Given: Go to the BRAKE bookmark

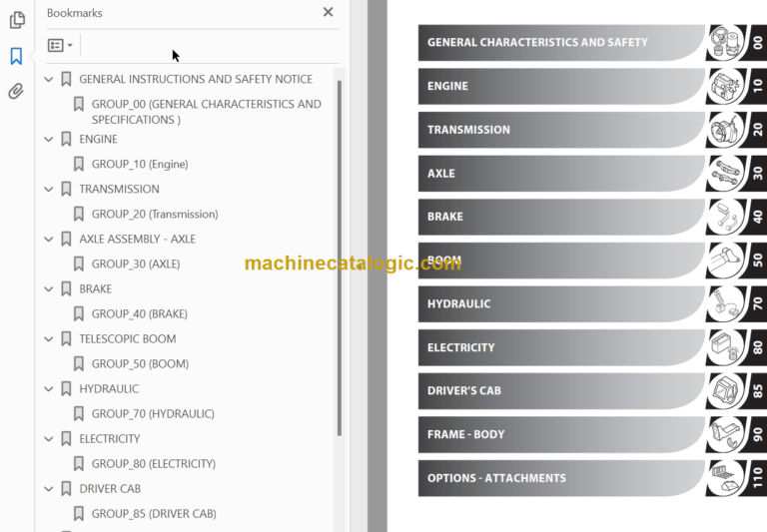Looking at the screenshot, I should pyautogui.click(x=96, y=289).
